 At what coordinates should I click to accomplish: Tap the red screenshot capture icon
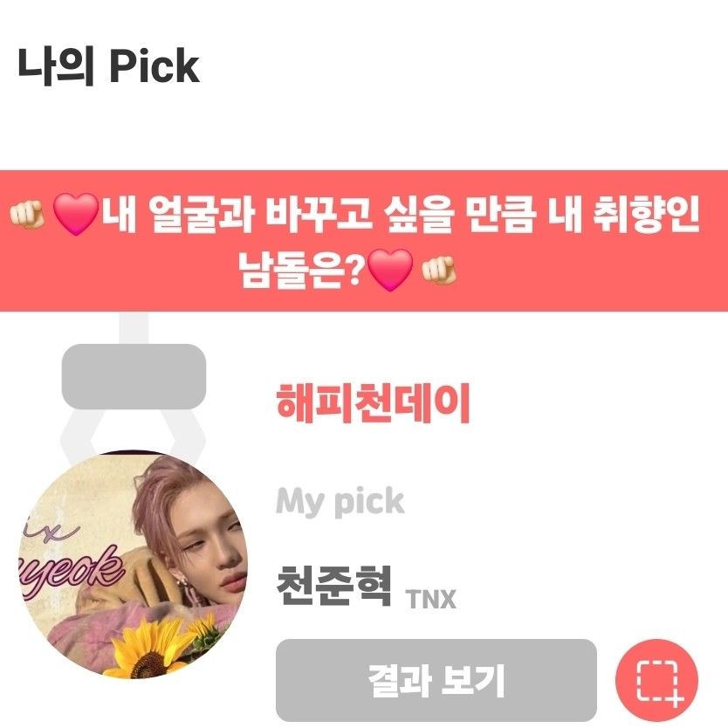click(x=656, y=681)
